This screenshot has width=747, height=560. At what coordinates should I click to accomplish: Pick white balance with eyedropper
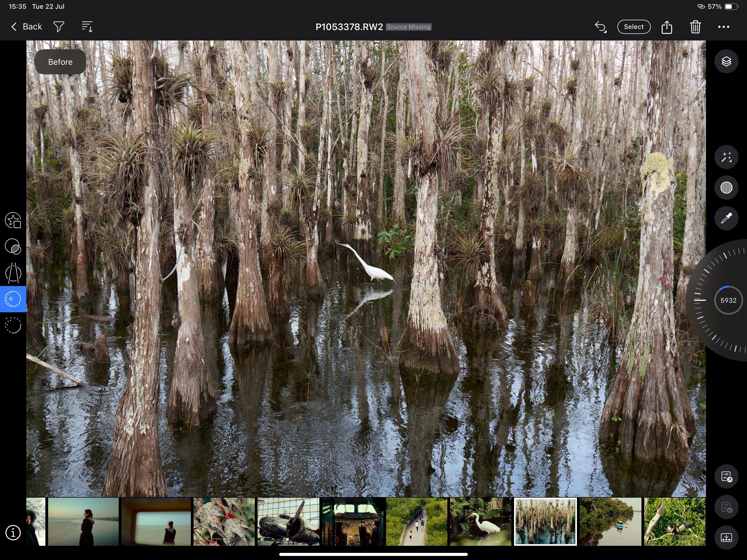pyautogui.click(x=726, y=218)
